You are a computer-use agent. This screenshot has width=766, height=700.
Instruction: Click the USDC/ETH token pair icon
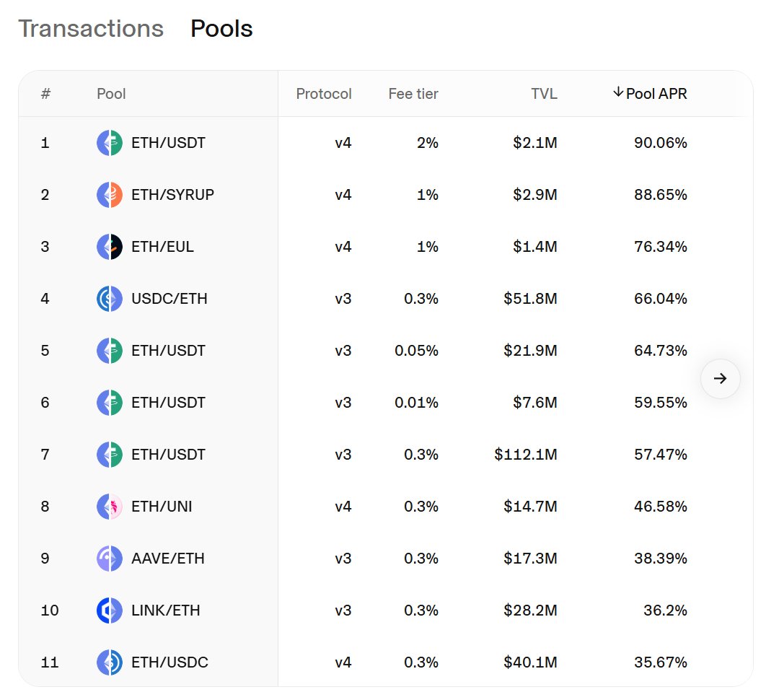click(110, 299)
